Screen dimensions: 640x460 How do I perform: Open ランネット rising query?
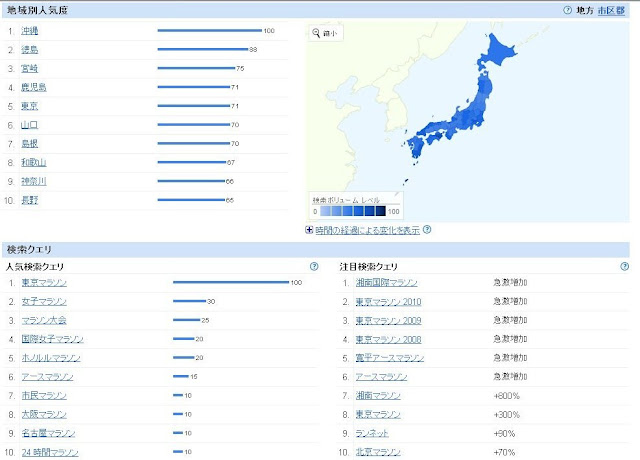click(372, 433)
